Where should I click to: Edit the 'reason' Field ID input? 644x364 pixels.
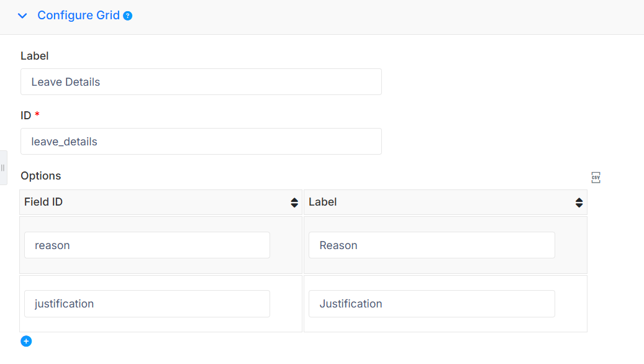click(147, 245)
